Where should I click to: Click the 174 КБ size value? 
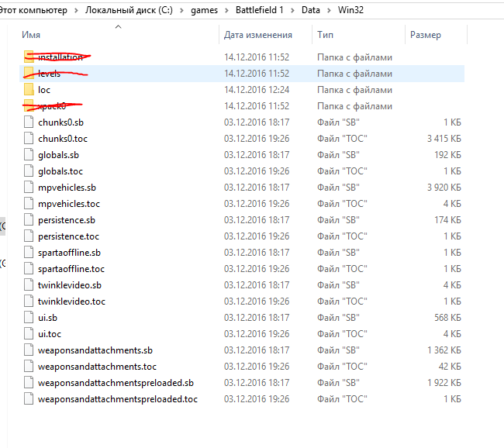coord(447,220)
